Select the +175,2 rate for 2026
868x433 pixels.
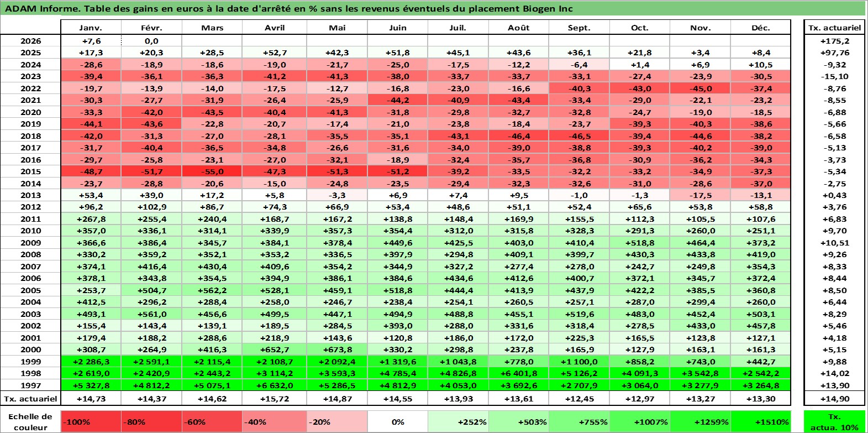tap(834, 41)
